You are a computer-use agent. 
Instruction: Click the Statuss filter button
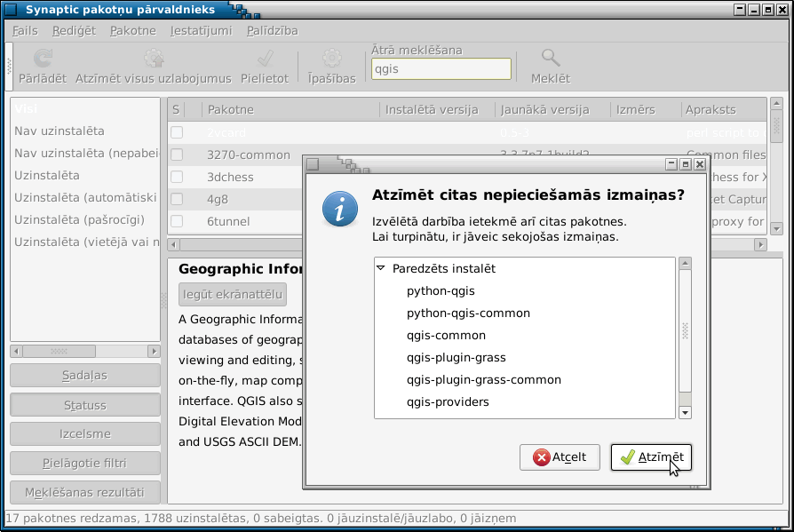click(x=85, y=405)
